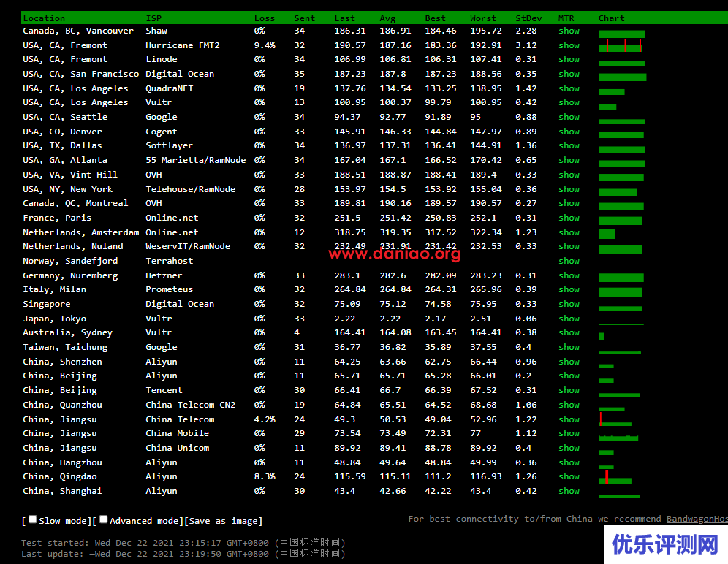728x564 pixels.
Task: Show MTR for Los Angeles Vultr
Action: (569, 102)
